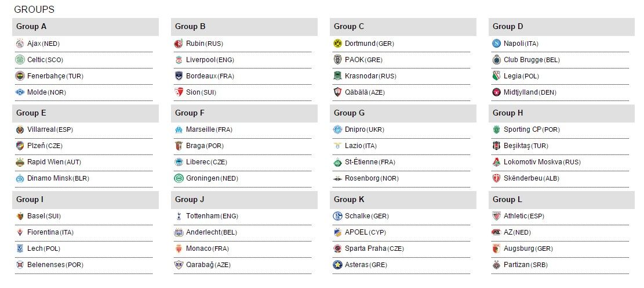The image size is (644, 288).
Task: Click the Villarreal club crest icon
Action: pyautogui.click(x=20, y=129)
